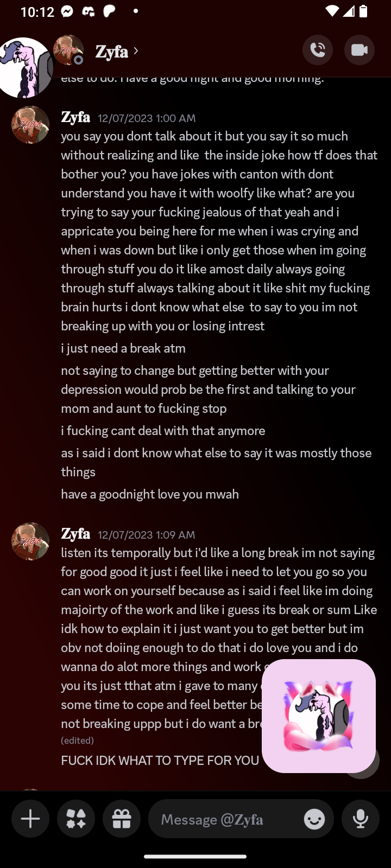Open Zyfa's avatar on 1:00 AM message
The image size is (391, 868).
(x=30, y=125)
